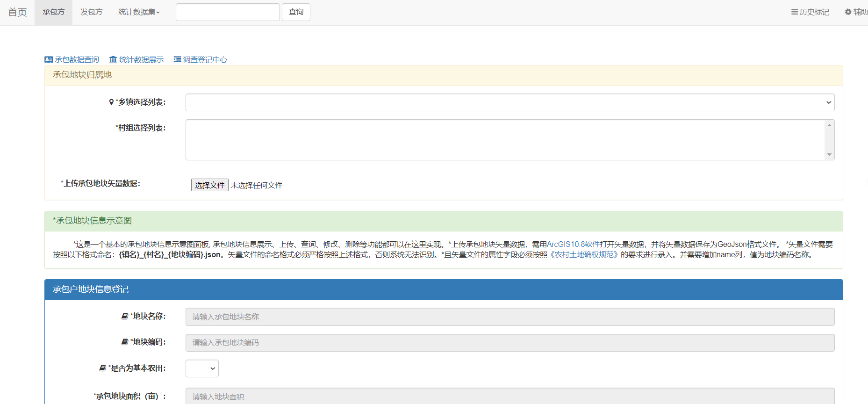The height and width of the screenshot is (404, 868).
Task: Go to the 首页 home link
Action: coord(17,12)
